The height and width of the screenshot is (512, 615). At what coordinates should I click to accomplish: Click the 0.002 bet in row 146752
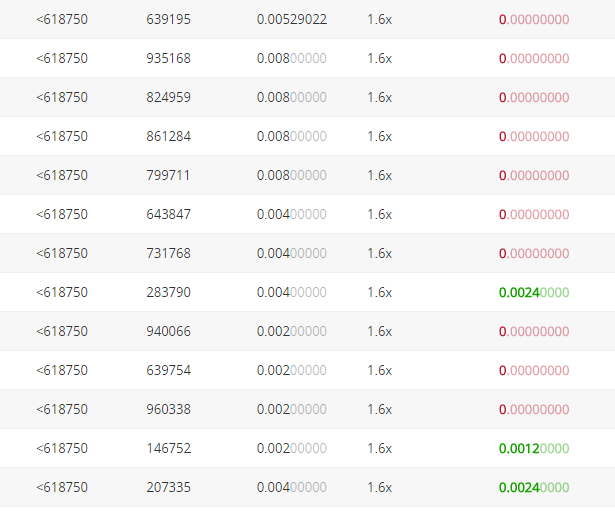click(292, 448)
